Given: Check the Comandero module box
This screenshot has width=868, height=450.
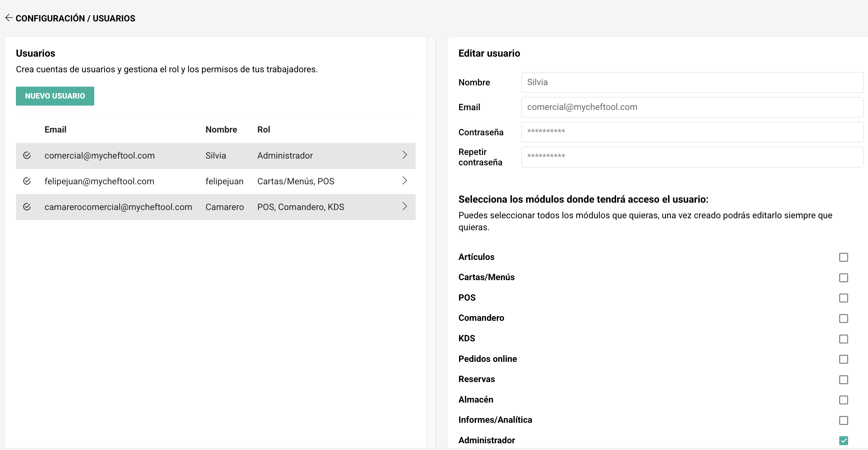Looking at the screenshot, I should [x=843, y=319].
